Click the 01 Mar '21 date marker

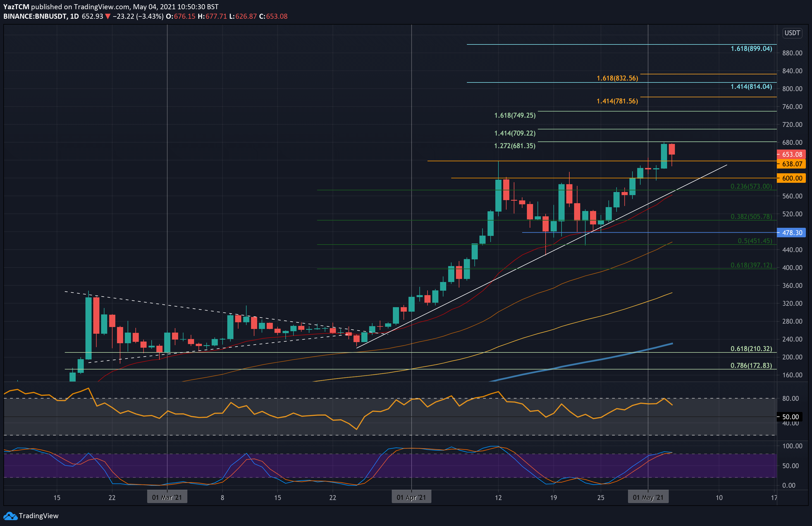pos(167,497)
